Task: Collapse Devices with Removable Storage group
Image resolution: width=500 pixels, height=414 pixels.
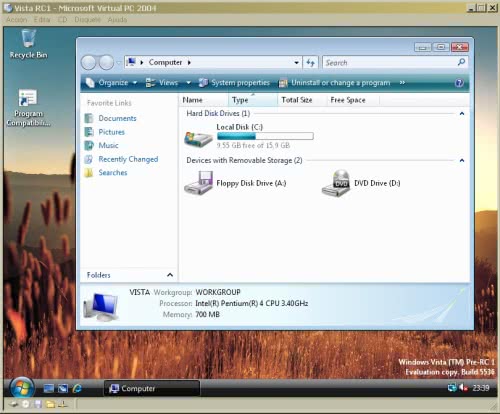Action: 462,160
